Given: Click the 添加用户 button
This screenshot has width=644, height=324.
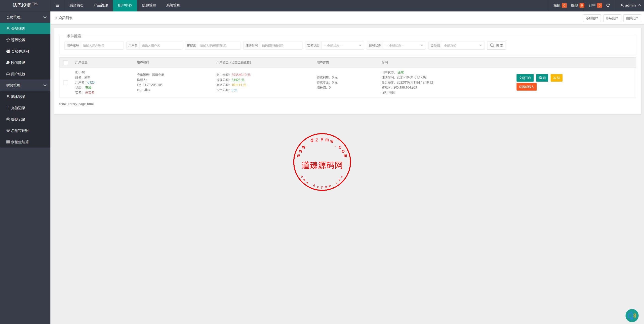Looking at the screenshot, I should (592, 18).
